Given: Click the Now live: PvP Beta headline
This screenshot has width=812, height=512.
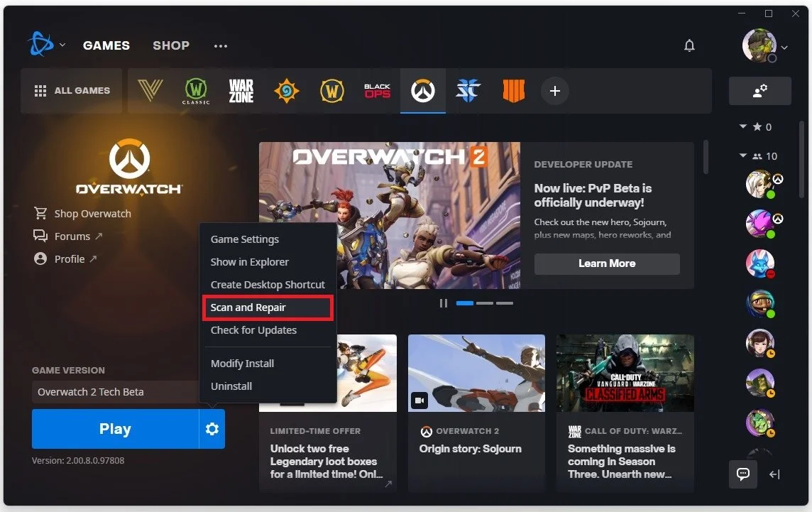Looking at the screenshot, I should click(593, 195).
